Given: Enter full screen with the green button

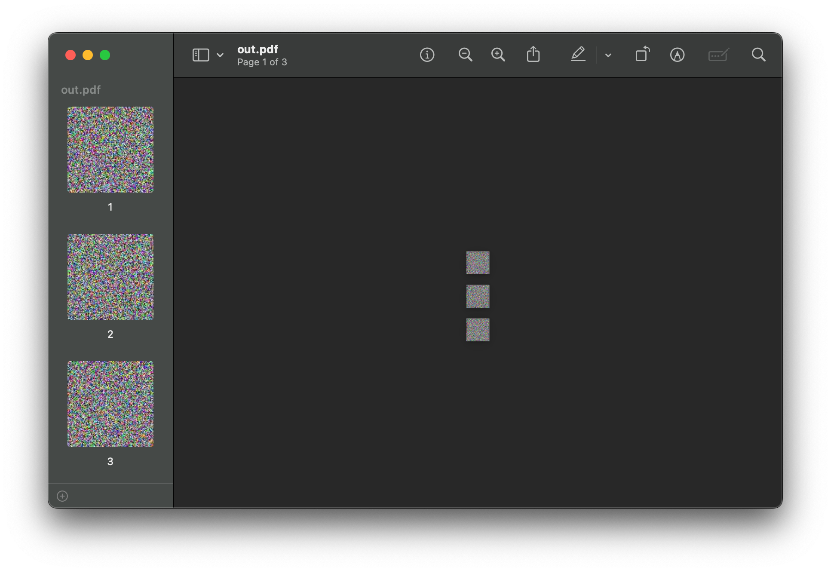Looking at the screenshot, I should pyautogui.click(x=105, y=55).
